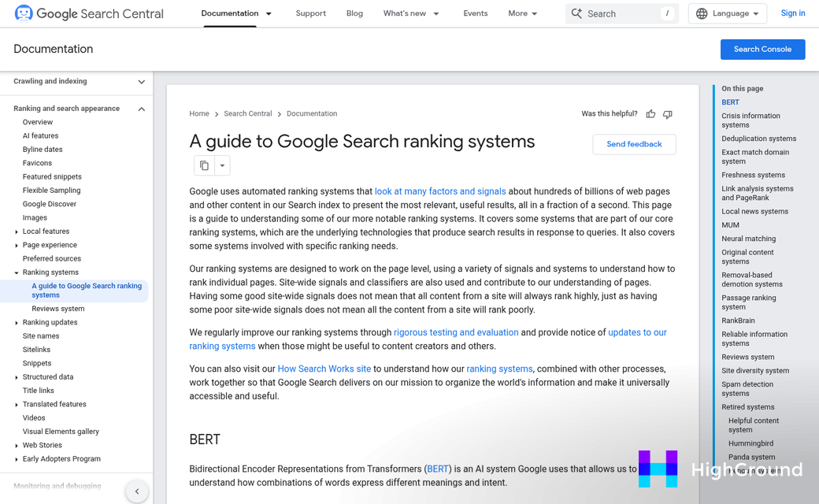Click the Send feedback button
819x504 pixels.
[634, 144]
